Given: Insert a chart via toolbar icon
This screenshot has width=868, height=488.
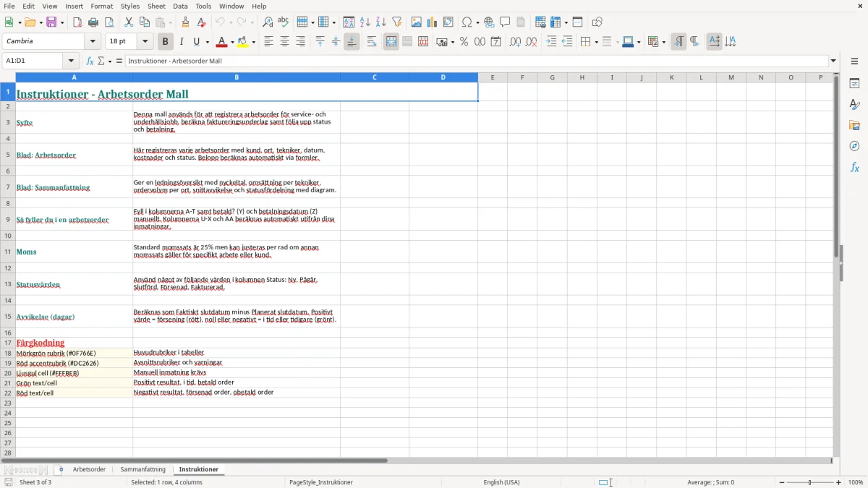Looking at the screenshot, I should point(433,22).
